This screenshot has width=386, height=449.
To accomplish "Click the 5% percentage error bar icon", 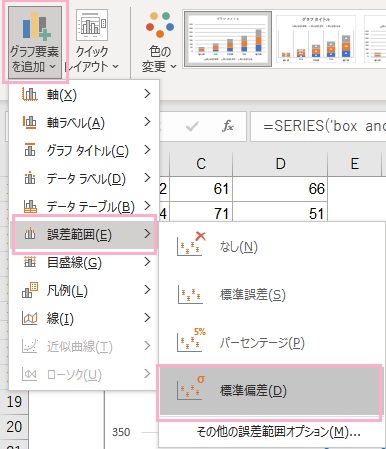I will pos(191,340).
